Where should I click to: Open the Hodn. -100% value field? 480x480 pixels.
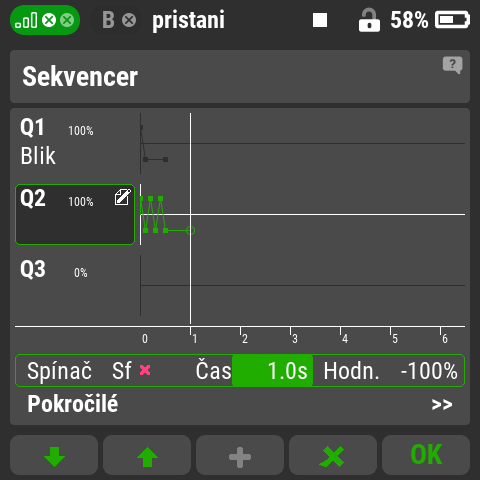[x=389, y=370]
